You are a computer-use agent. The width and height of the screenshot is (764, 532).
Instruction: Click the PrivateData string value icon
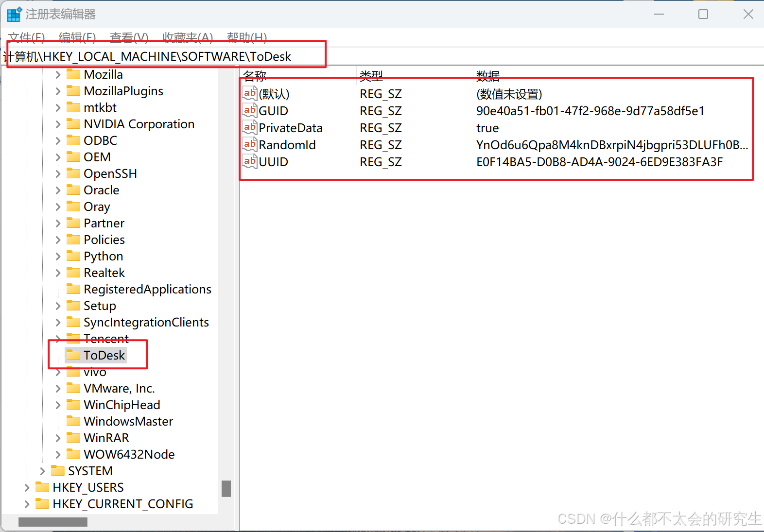(250, 127)
